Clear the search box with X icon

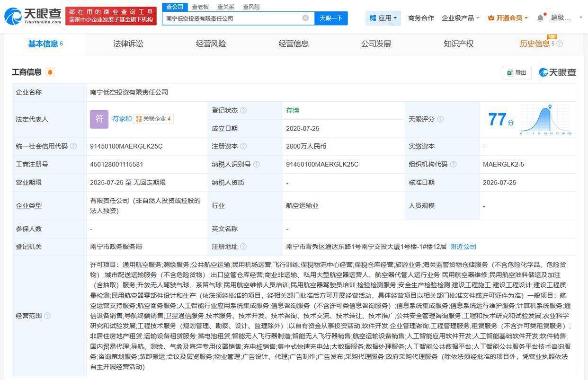point(305,18)
